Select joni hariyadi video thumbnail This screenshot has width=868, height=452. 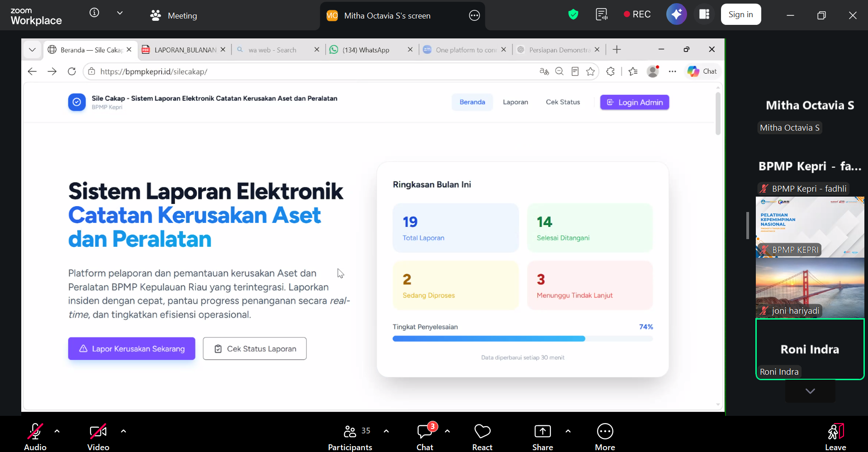coord(810,288)
